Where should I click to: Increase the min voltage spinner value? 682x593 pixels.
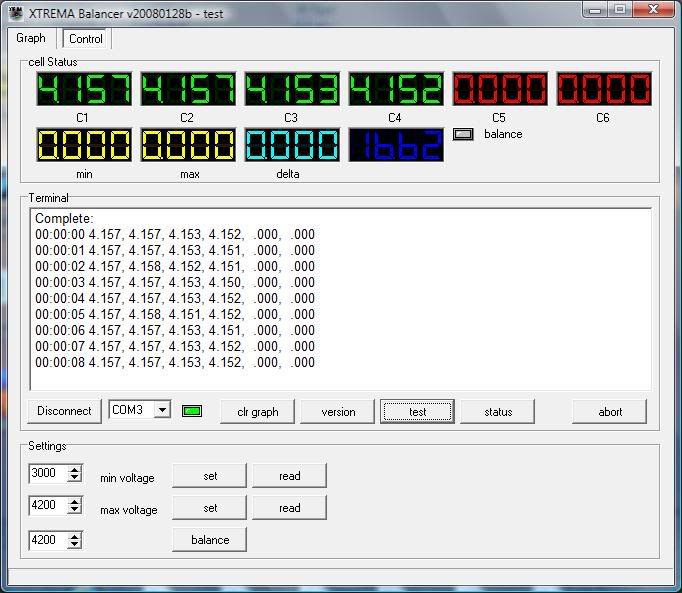coord(75,469)
